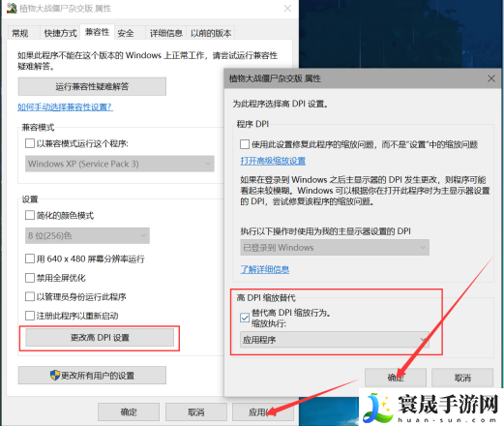Click the 应用 button
504x426 pixels.
coord(263,411)
